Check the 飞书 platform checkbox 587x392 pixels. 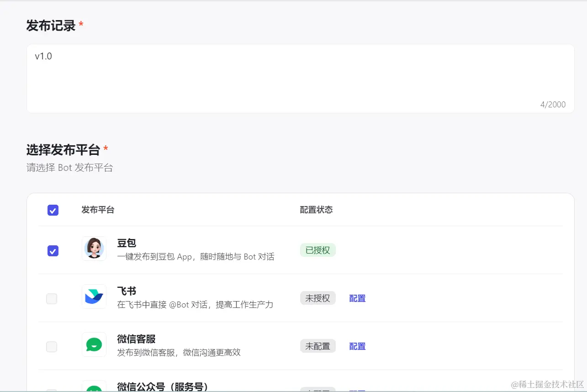[x=52, y=299]
